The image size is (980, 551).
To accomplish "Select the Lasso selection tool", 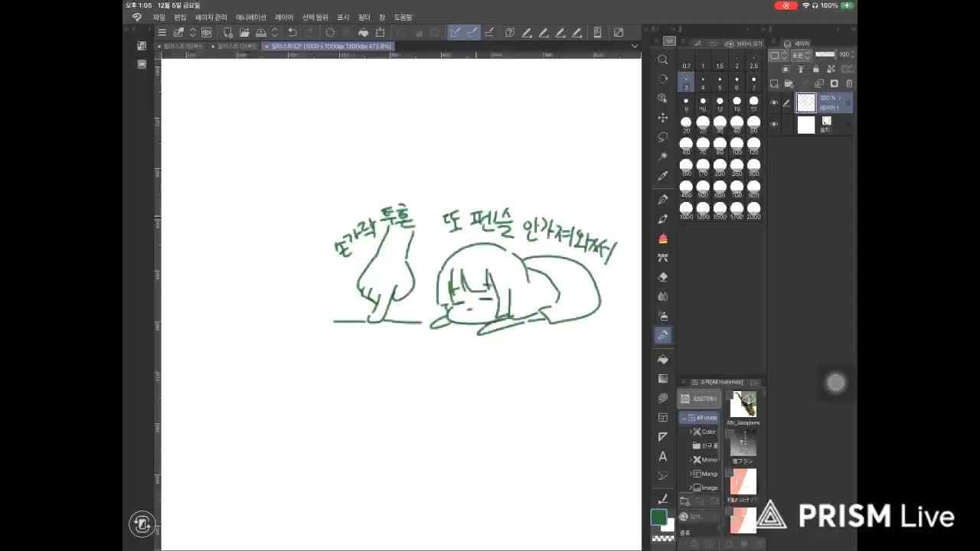I will (663, 136).
